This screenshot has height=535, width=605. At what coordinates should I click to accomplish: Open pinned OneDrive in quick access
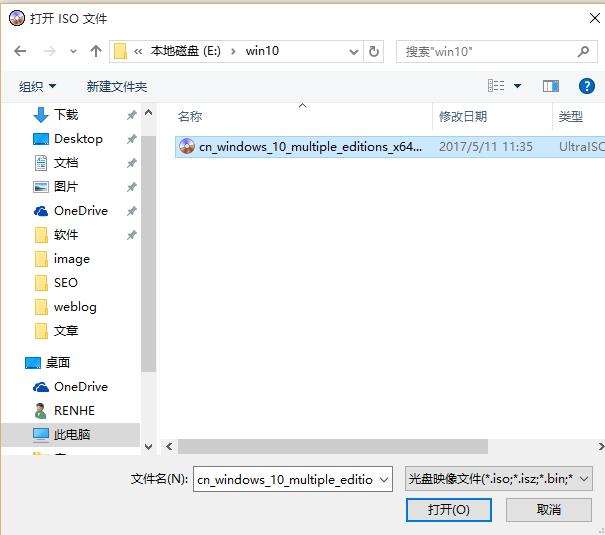pos(81,211)
